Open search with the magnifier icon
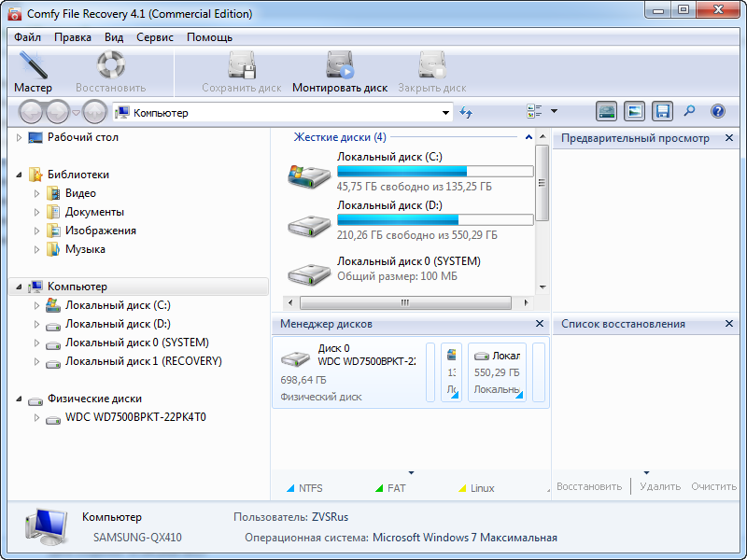This screenshot has height=560, width=747. pos(689,111)
